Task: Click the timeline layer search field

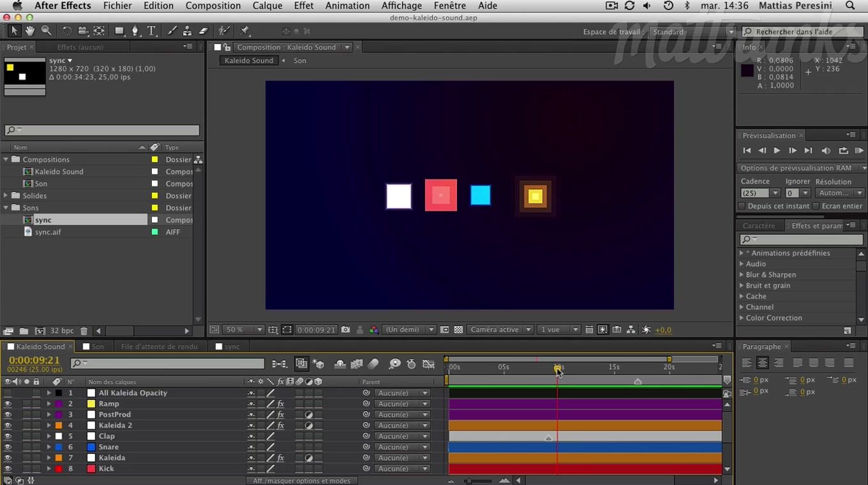Action: point(168,364)
